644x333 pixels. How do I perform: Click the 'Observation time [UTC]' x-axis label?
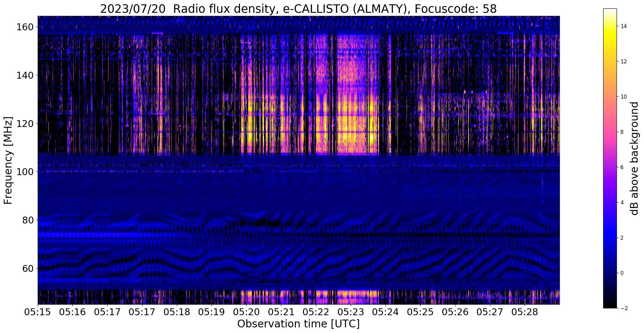[298, 324]
